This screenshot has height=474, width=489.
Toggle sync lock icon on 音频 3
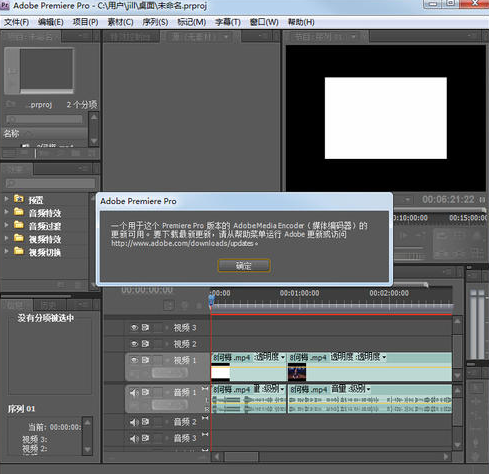(x=145, y=438)
